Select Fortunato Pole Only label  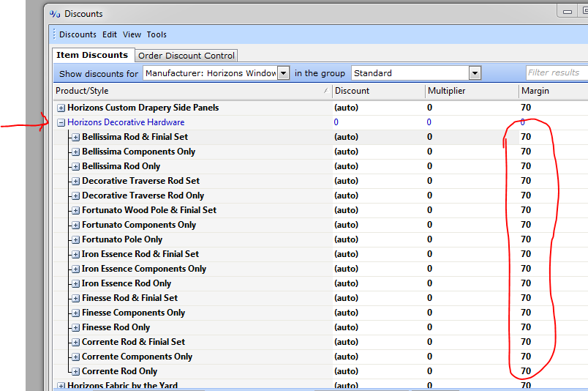click(122, 239)
